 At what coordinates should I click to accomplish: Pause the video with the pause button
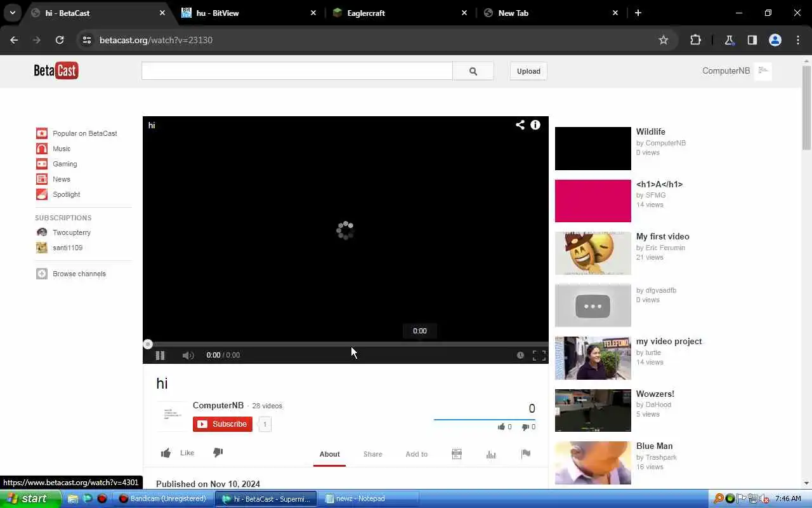tap(160, 356)
